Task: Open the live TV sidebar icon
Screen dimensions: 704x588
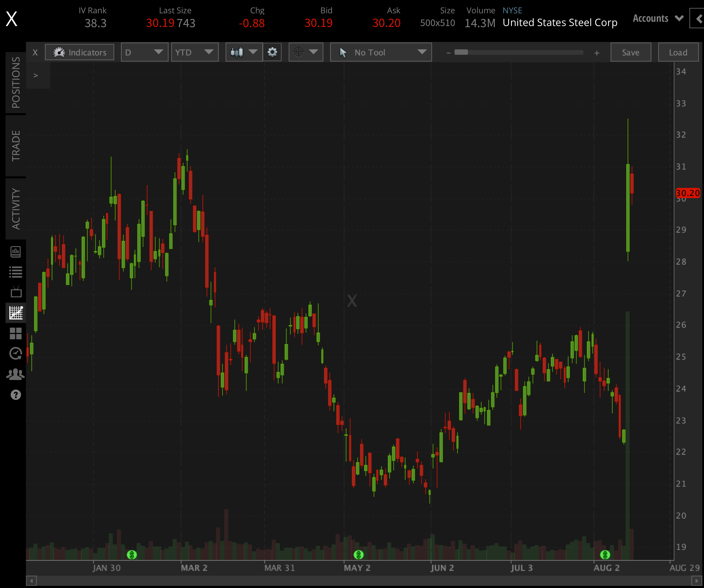Action: (x=16, y=292)
